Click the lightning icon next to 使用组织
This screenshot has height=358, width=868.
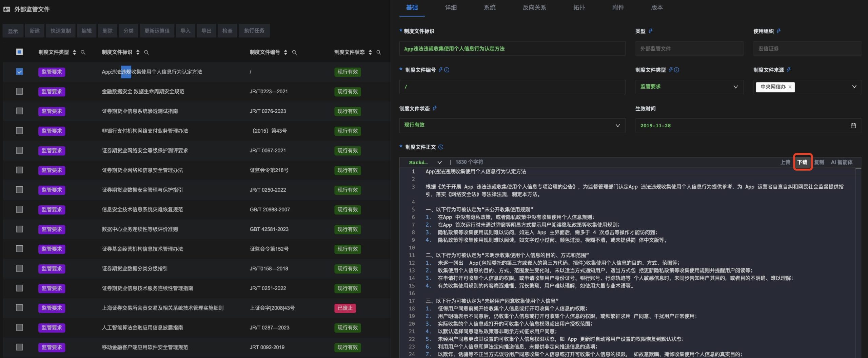[x=778, y=31]
